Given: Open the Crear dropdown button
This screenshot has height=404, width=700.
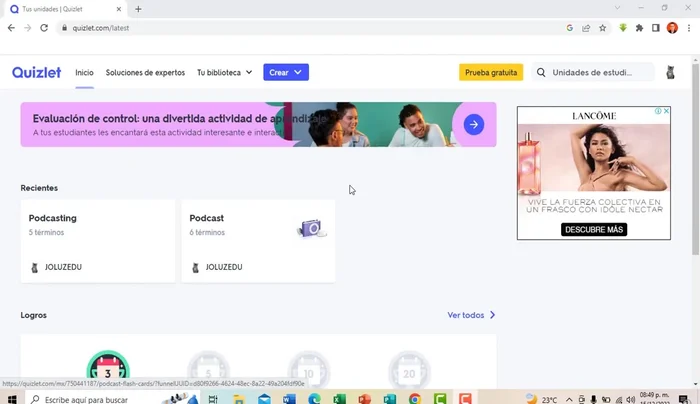Looking at the screenshot, I should coord(286,72).
